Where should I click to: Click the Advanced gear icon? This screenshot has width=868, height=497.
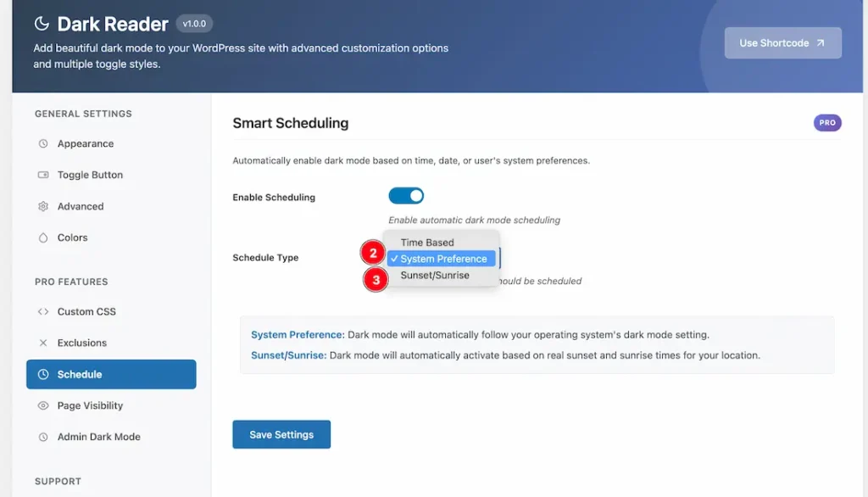click(x=43, y=206)
